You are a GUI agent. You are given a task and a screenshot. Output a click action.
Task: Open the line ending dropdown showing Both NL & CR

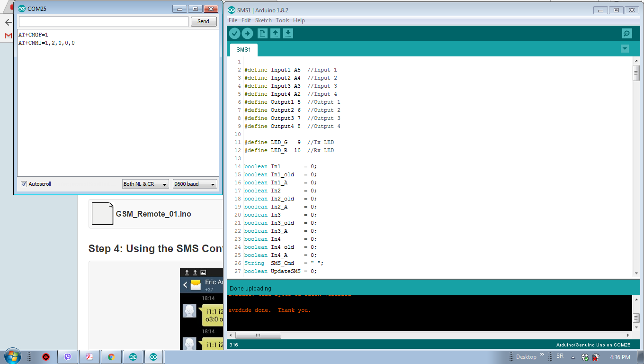pyautogui.click(x=145, y=184)
